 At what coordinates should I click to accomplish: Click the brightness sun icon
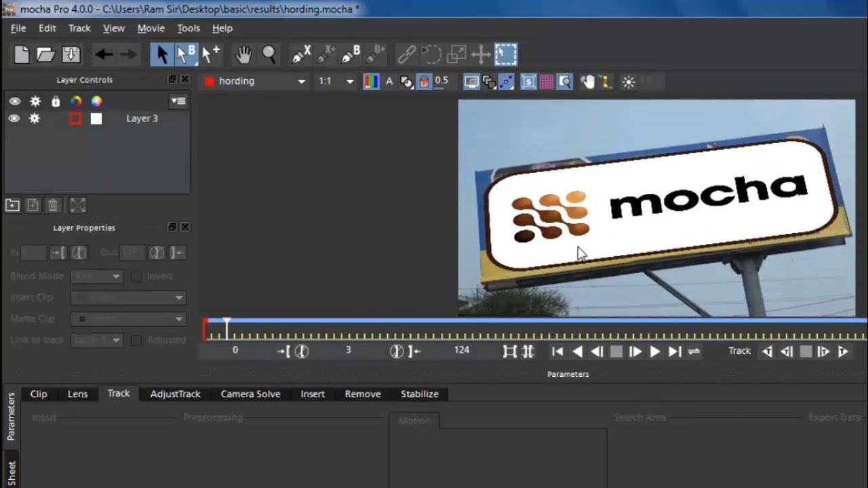[x=629, y=82]
